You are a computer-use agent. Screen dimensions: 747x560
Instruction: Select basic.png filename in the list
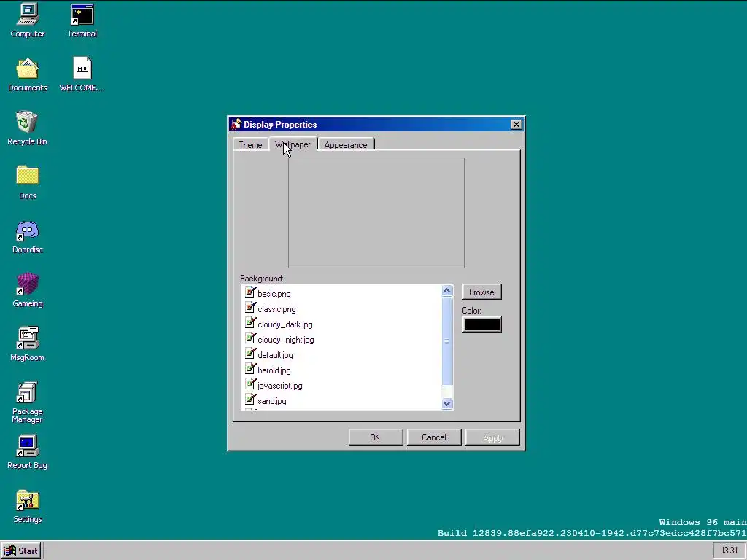274,294
